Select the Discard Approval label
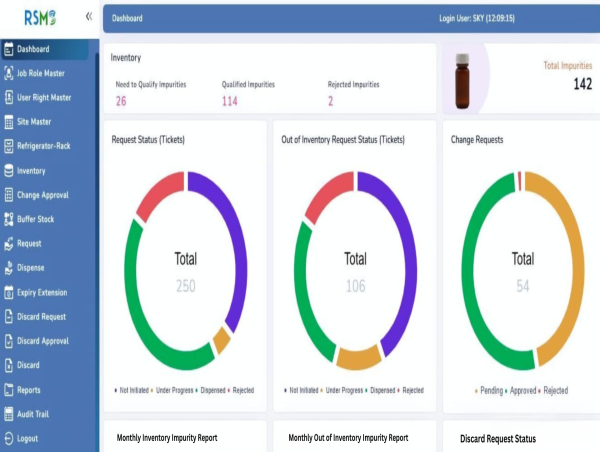This screenshot has height=452, width=600. coord(43,341)
